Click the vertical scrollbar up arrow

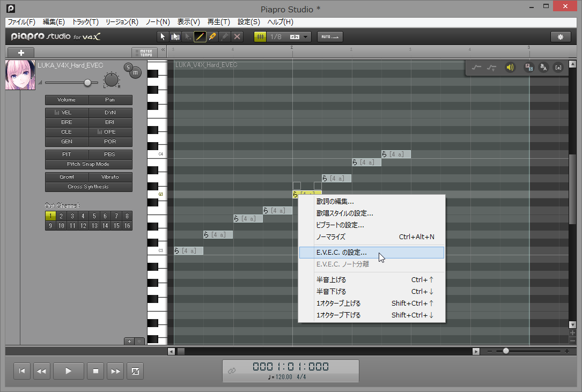(572, 64)
